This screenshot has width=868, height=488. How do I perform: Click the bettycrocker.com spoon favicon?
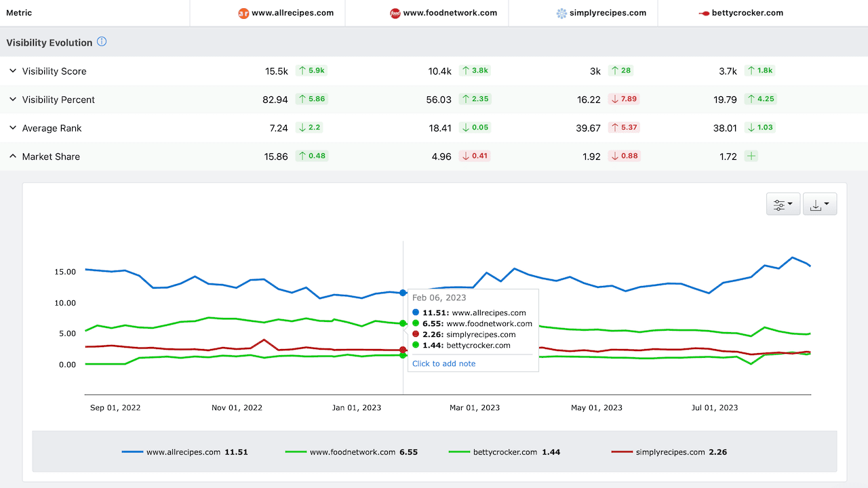[x=704, y=13]
